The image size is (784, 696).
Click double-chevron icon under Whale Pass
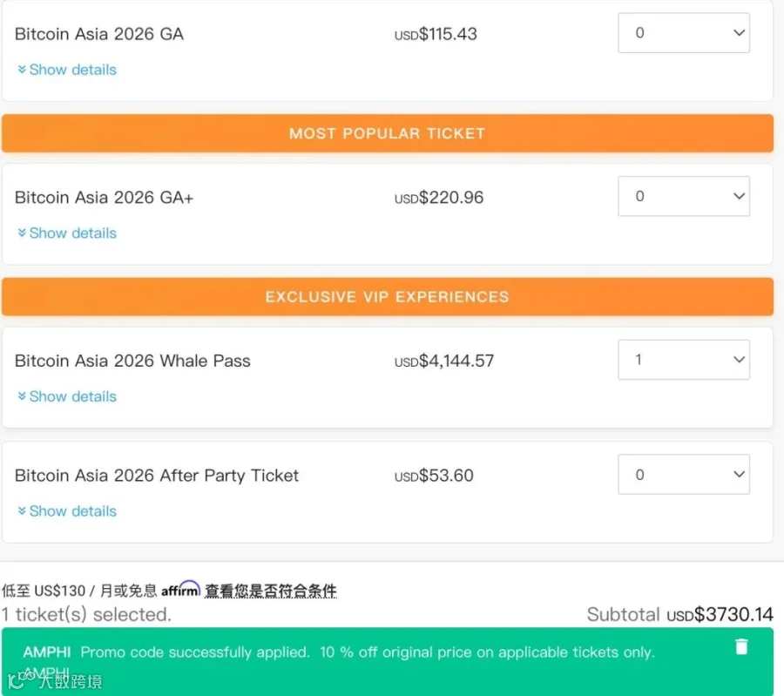[x=22, y=396]
